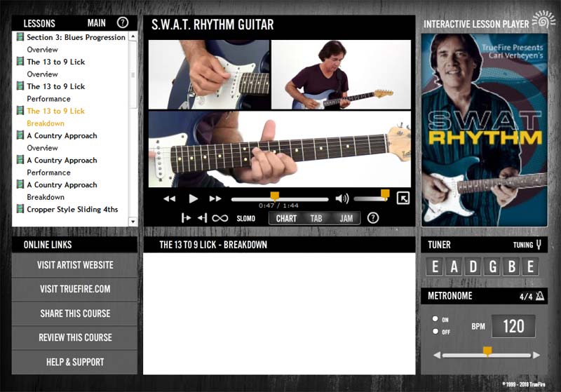Click fretboard close-up video pane

coord(280,149)
